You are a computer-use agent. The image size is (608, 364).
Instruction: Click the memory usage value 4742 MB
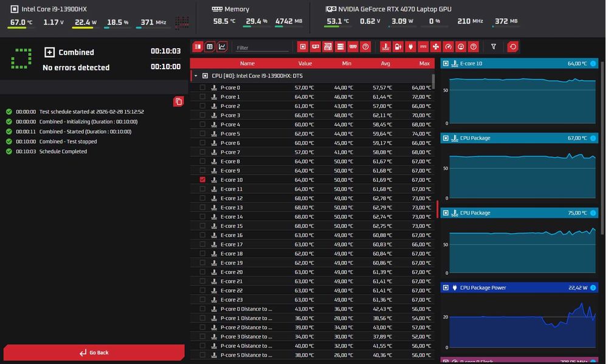click(x=289, y=21)
